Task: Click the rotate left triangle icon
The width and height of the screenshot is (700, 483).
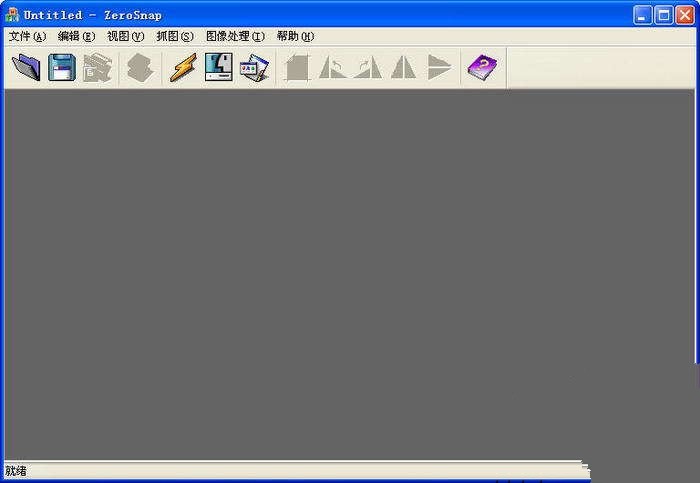Action: click(x=333, y=67)
